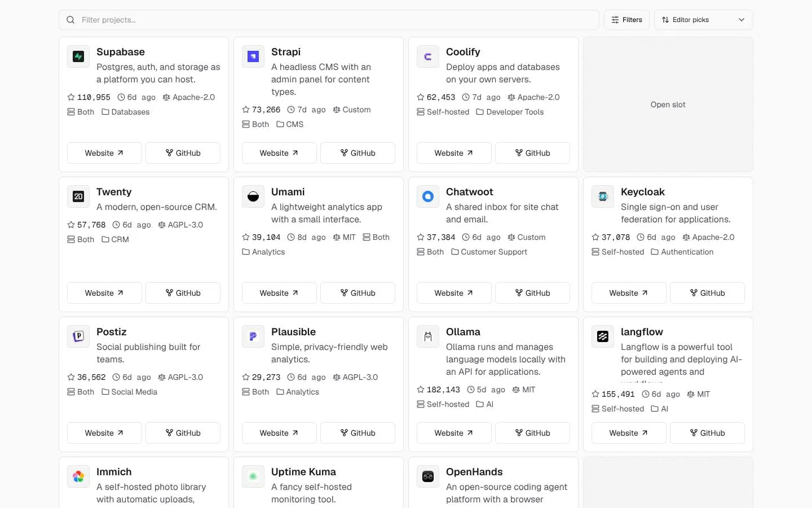Click the langflow logo icon

603,336
